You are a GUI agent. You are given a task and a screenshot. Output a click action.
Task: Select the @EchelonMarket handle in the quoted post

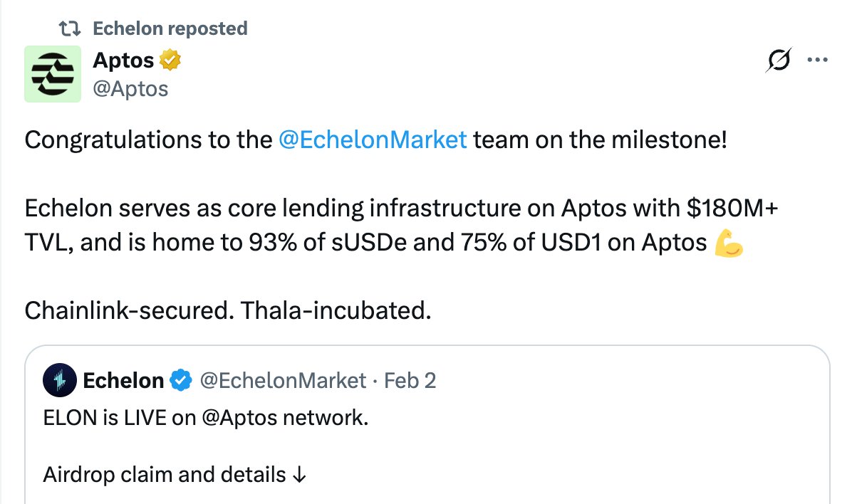[283, 381]
